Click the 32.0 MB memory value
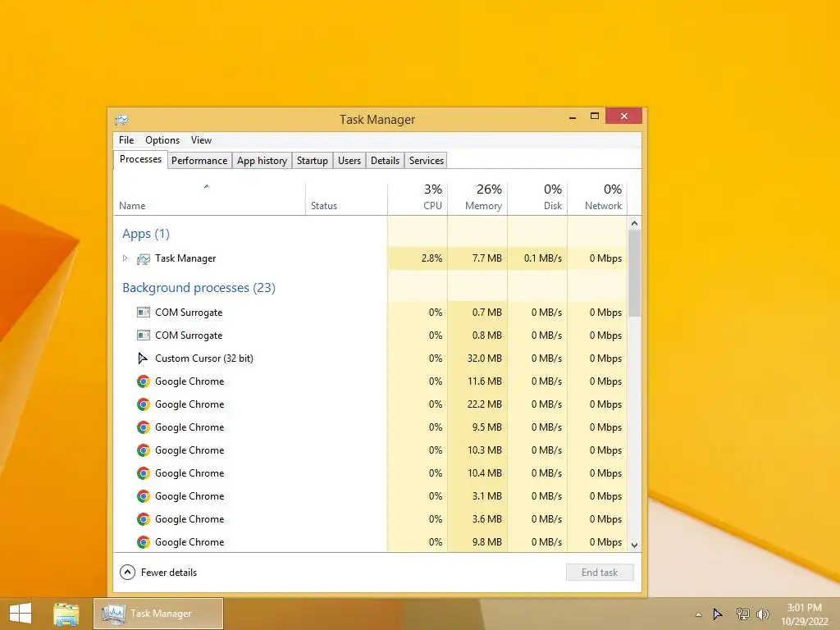This screenshot has height=630, width=840. pos(484,358)
